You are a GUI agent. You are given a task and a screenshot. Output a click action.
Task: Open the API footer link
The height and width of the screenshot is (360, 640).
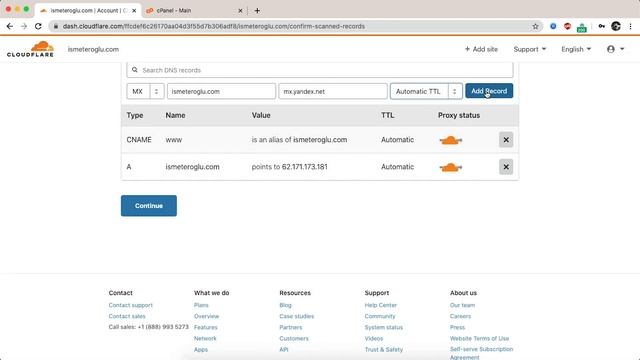284,349
